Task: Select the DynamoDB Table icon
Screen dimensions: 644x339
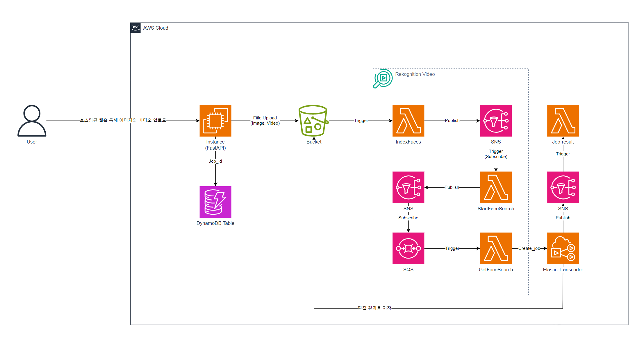Action: [215, 202]
